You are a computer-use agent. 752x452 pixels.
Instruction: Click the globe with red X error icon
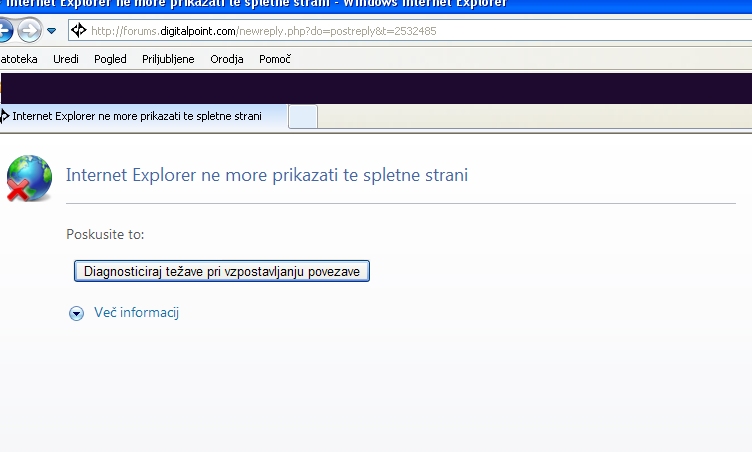point(29,178)
